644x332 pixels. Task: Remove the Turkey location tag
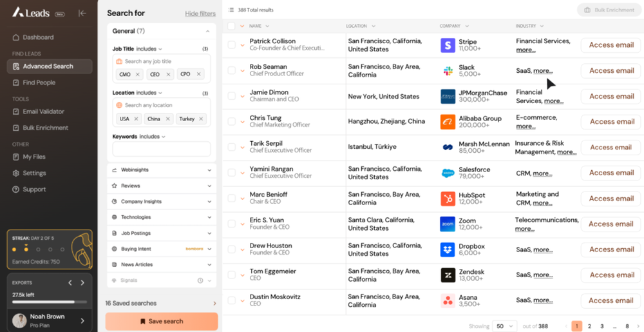201,119
